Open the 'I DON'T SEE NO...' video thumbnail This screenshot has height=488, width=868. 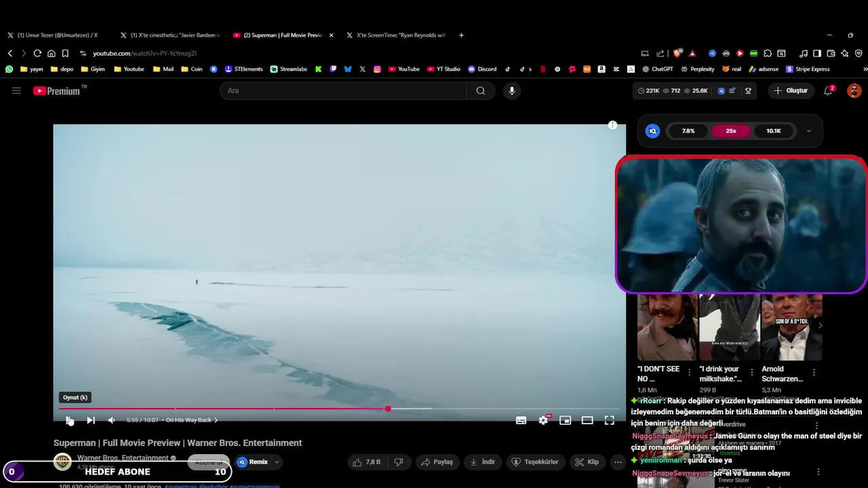coord(667,327)
